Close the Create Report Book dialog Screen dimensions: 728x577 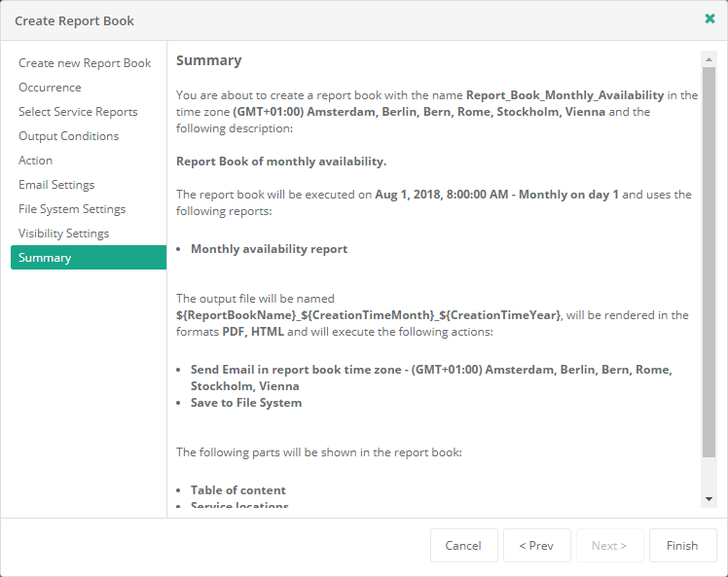point(710,18)
